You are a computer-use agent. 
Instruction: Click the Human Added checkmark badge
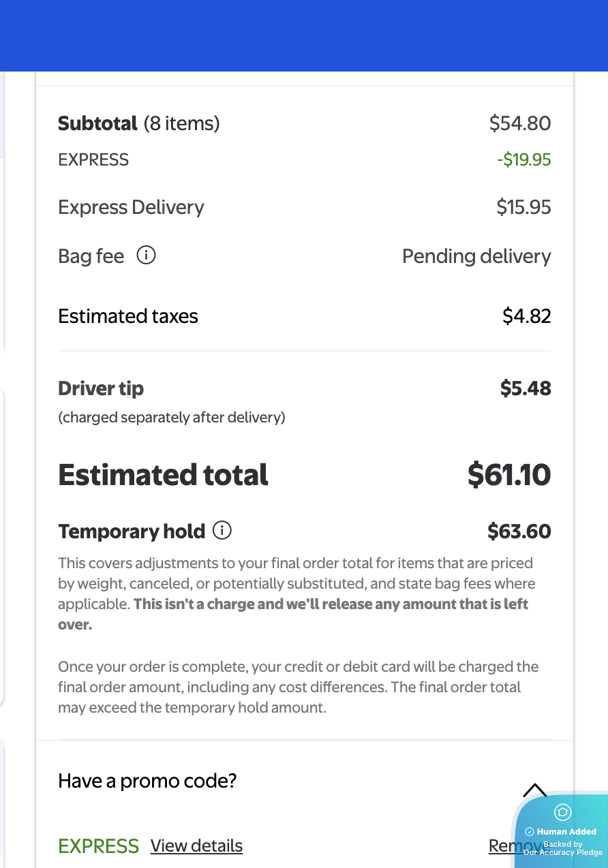[530, 832]
